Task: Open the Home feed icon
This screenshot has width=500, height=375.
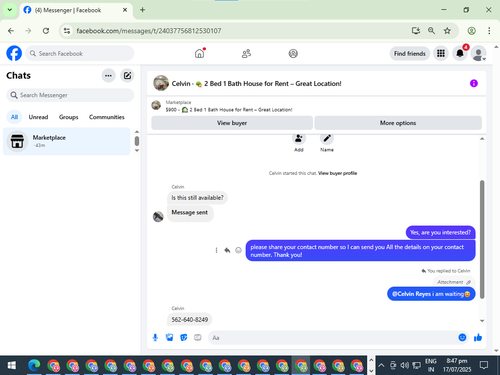Action: tap(200, 53)
